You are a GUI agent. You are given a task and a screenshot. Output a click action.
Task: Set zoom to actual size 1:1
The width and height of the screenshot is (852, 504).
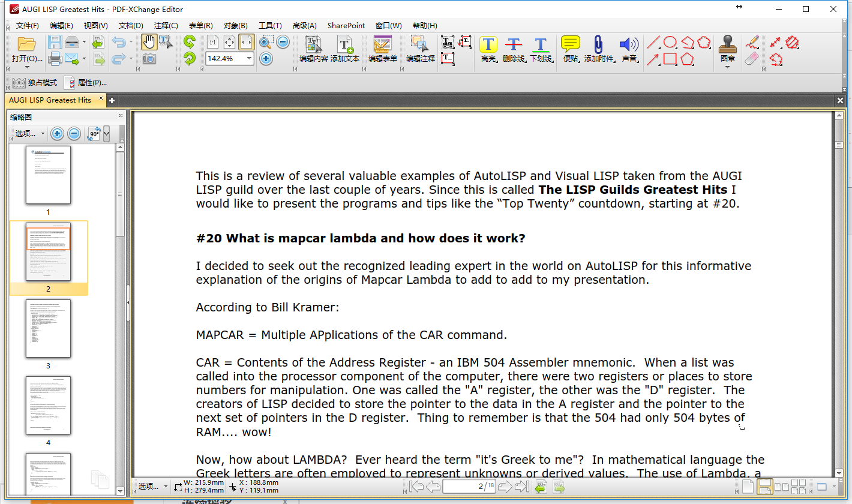click(x=213, y=42)
